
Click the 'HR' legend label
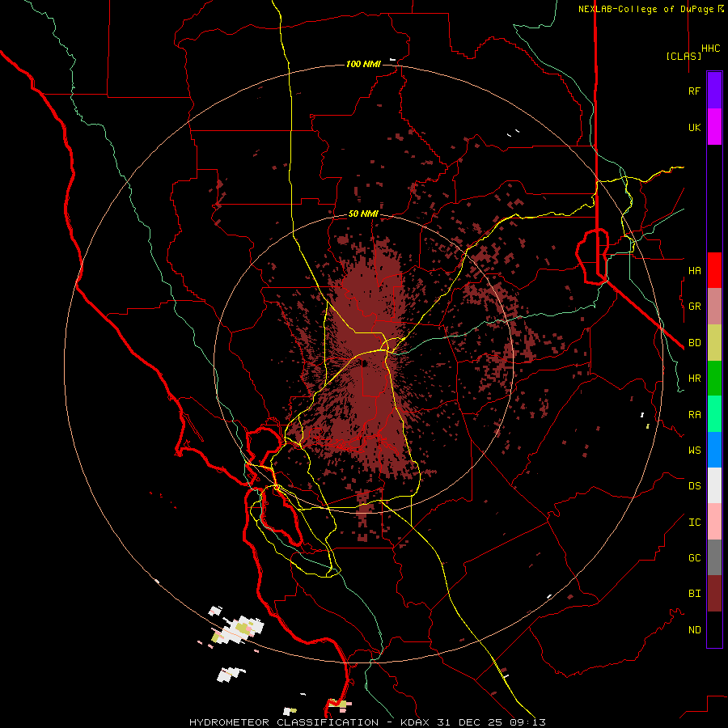(694, 379)
